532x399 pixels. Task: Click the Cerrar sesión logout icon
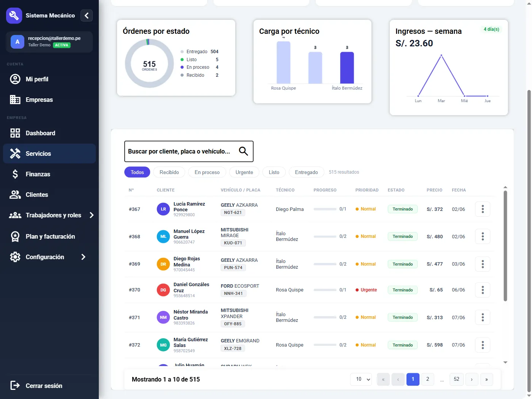(15, 386)
